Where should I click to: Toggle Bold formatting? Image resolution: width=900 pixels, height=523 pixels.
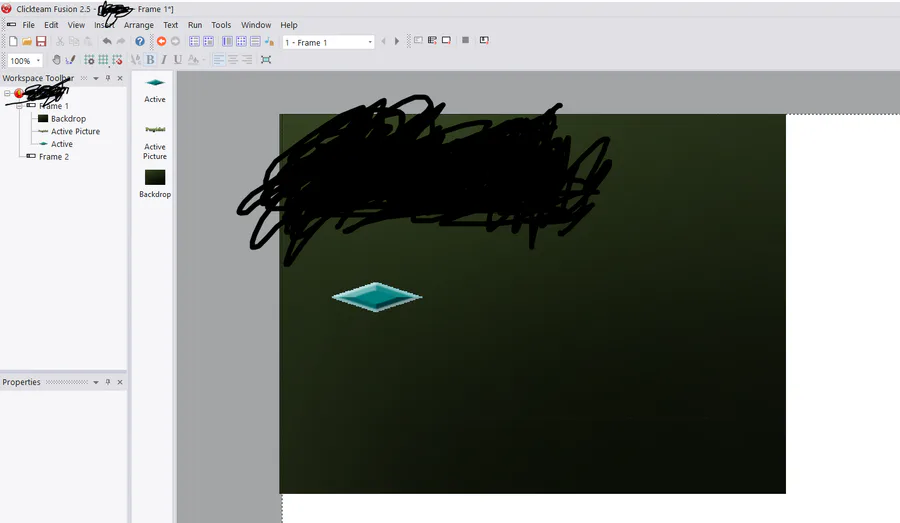tap(150, 60)
